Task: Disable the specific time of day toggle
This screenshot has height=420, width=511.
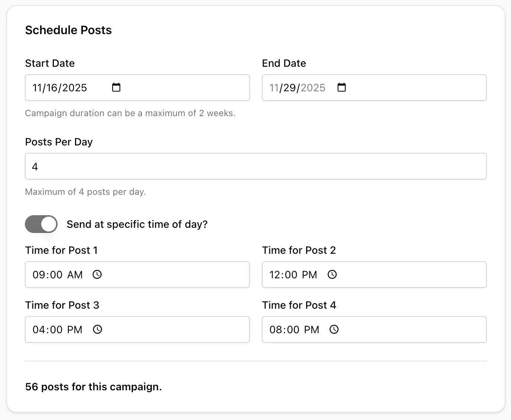Action: click(x=41, y=224)
